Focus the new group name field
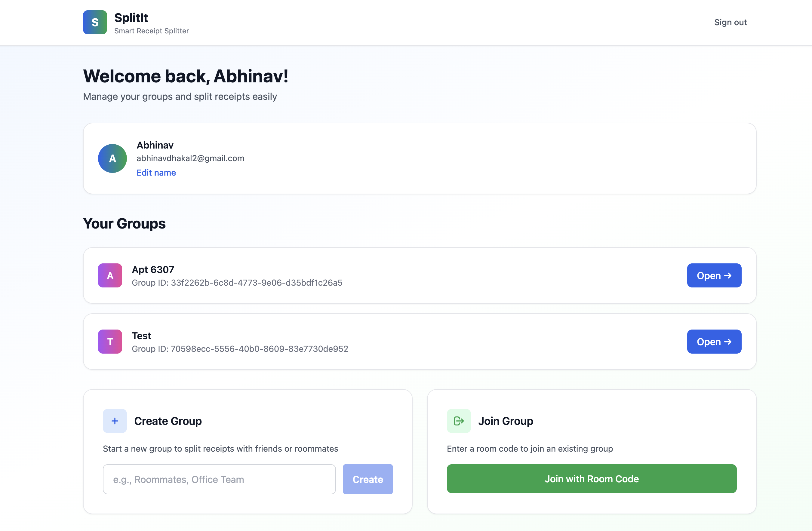 219,479
